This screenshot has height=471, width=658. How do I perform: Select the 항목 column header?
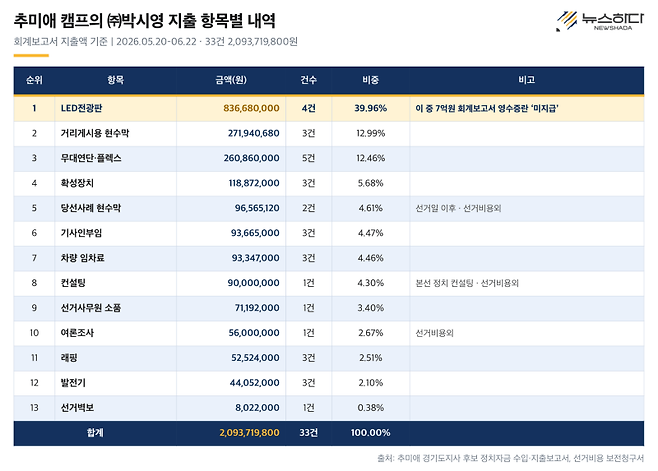click(x=115, y=80)
